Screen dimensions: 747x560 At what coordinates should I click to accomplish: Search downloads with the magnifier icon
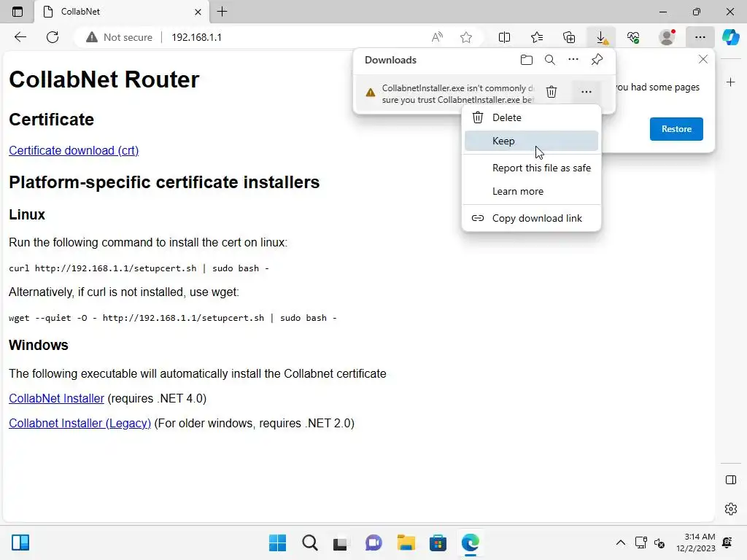[550, 60]
